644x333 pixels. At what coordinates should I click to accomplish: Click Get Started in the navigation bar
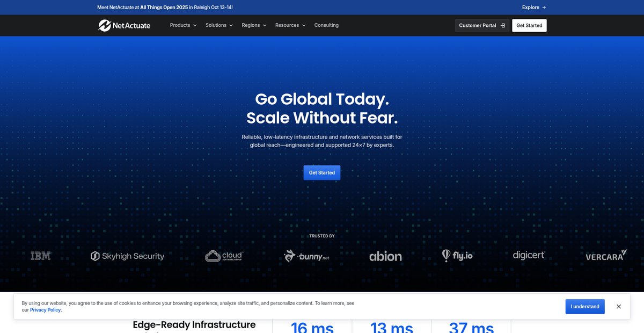click(529, 25)
